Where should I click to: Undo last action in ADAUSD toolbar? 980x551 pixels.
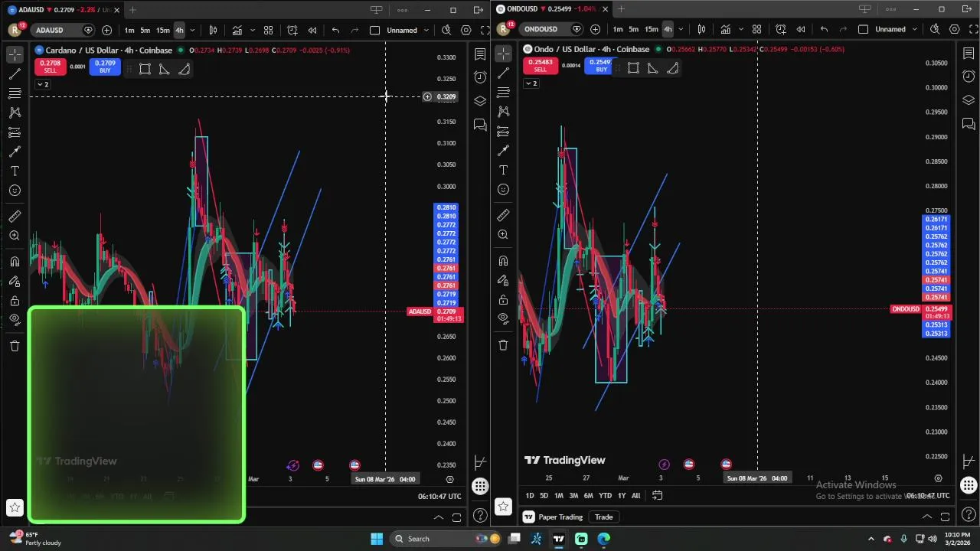tap(335, 30)
